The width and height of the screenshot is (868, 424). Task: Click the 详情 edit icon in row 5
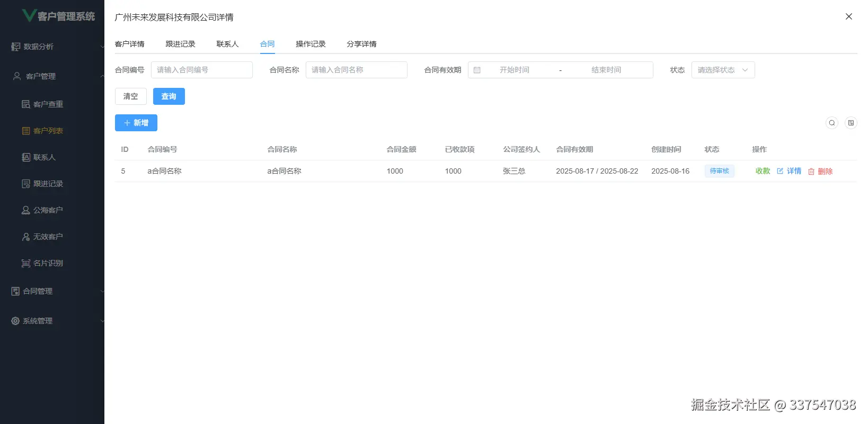(x=780, y=171)
